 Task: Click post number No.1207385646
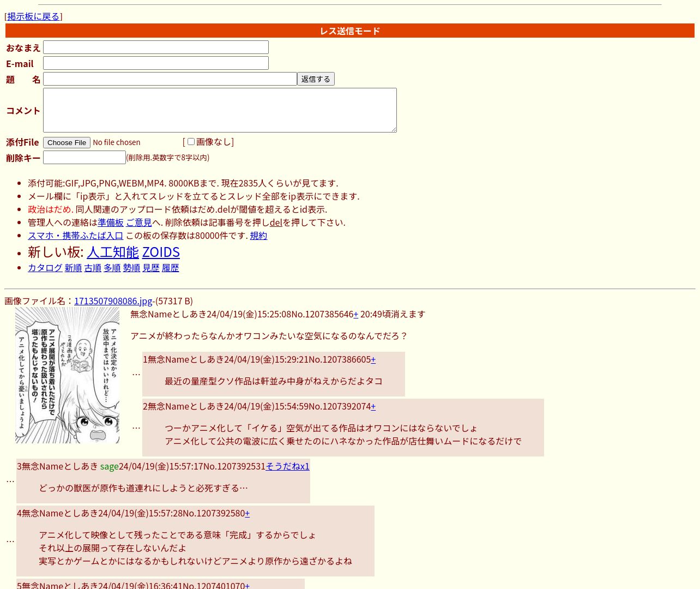pyautogui.click(x=322, y=314)
